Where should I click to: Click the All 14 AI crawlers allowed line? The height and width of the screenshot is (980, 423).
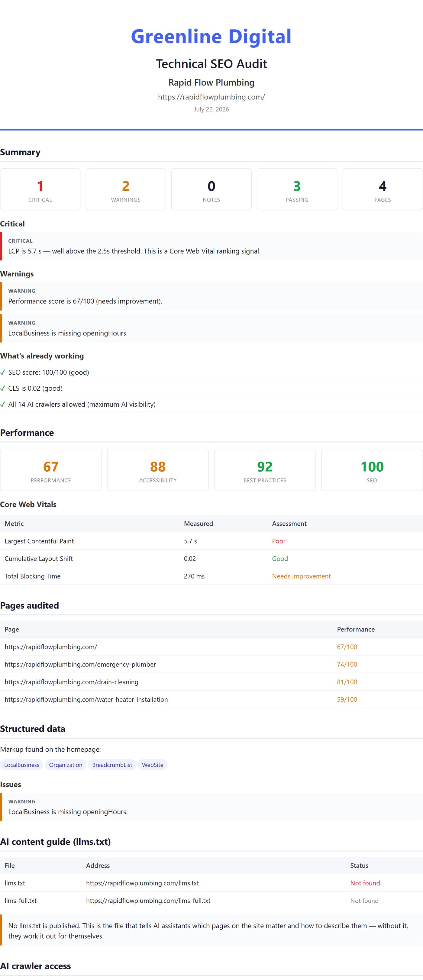[x=82, y=405]
